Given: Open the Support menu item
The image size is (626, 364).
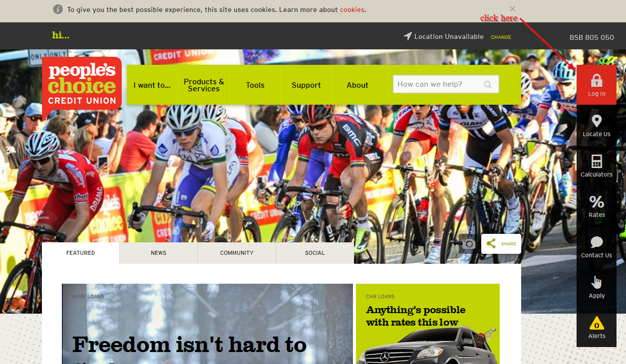Looking at the screenshot, I should 306,85.
